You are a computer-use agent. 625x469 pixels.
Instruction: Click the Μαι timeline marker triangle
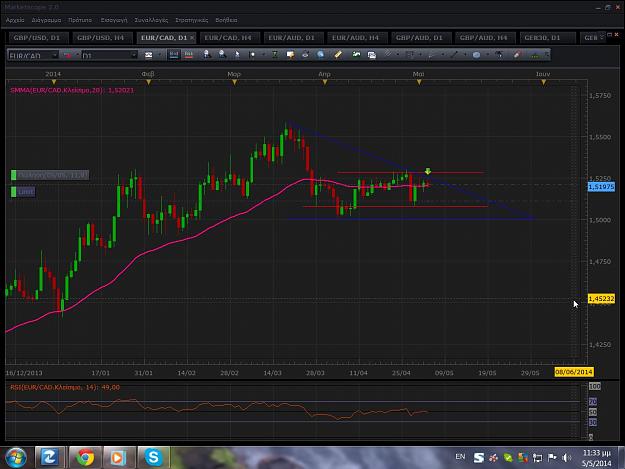(419, 82)
